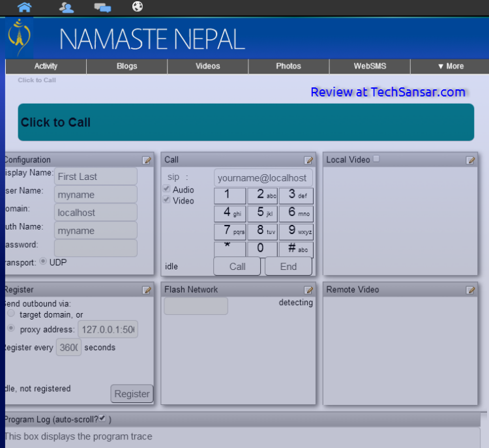Click the edit icon on the Configuration panel
This screenshot has width=489, height=448.
[147, 160]
